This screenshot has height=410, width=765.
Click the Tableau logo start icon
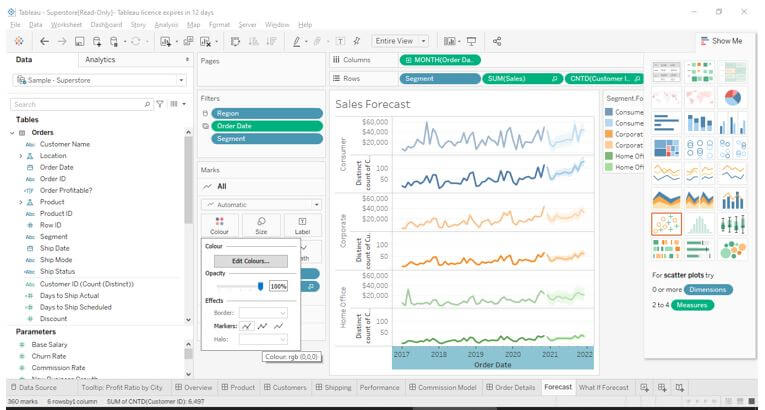(x=19, y=41)
